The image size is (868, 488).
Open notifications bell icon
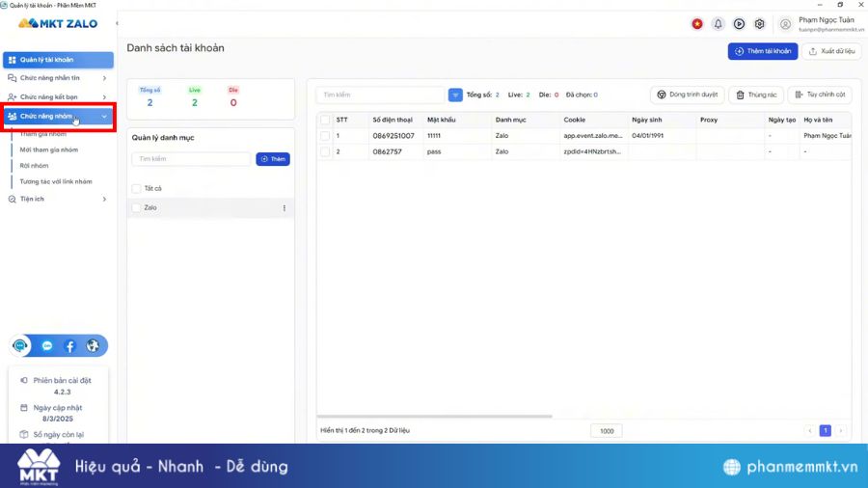tap(718, 24)
